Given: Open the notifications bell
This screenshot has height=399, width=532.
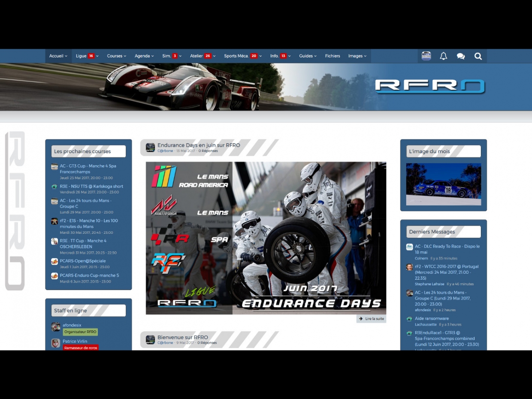Looking at the screenshot, I should (444, 56).
